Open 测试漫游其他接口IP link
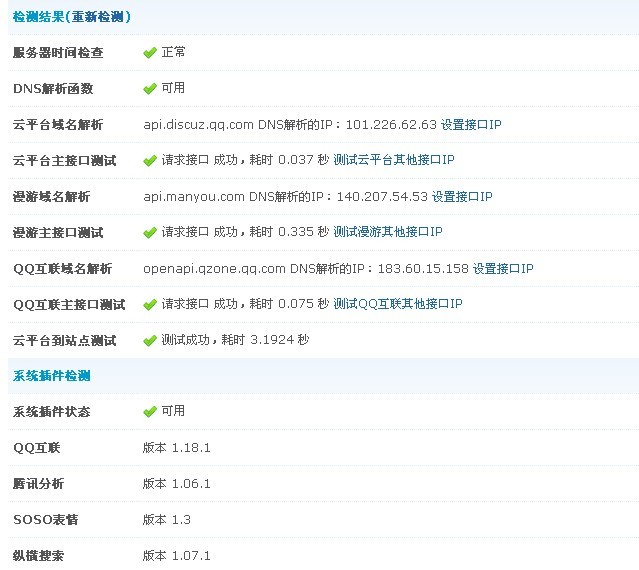Screen dimensions: 639x570 point(388,232)
